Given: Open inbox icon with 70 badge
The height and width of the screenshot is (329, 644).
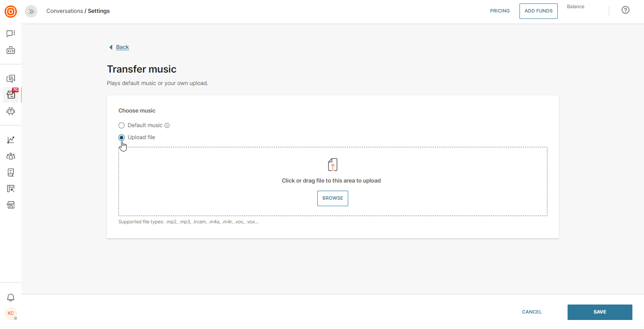Looking at the screenshot, I should click(x=11, y=95).
